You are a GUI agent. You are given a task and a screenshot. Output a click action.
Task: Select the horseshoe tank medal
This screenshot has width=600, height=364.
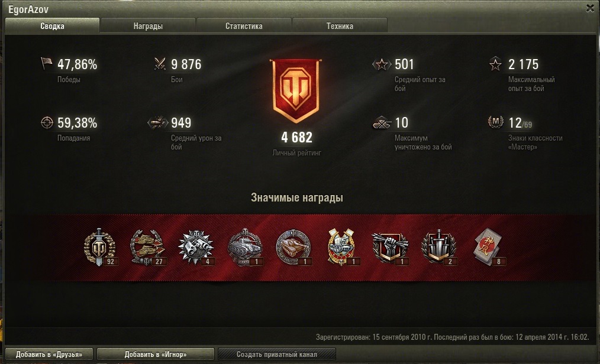tap(342, 248)
